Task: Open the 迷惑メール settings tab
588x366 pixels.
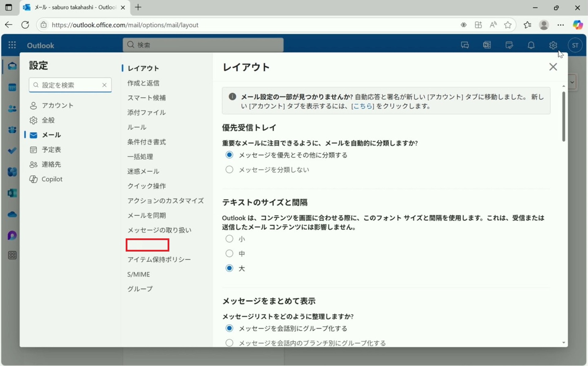Action: pos(143,171)
